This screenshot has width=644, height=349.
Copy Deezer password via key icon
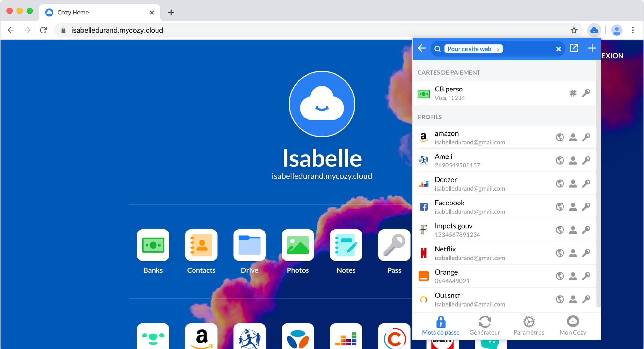click(x=586, y=184)
